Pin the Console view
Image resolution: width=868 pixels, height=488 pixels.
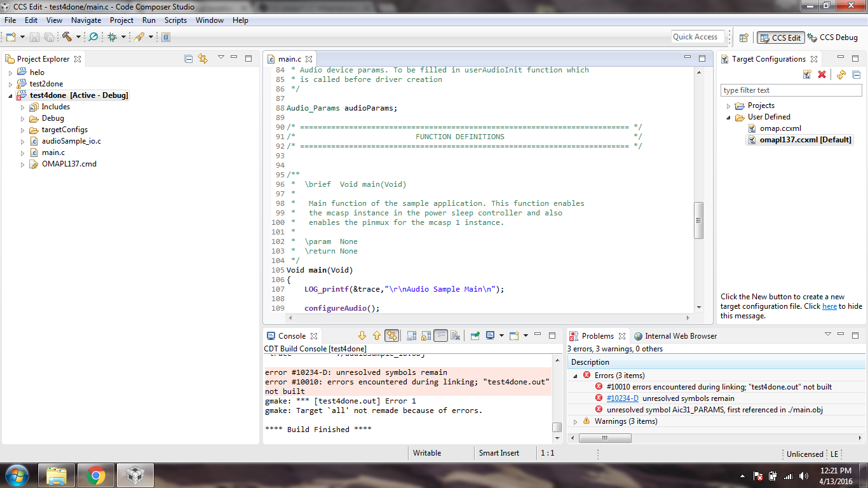[475, 335]
